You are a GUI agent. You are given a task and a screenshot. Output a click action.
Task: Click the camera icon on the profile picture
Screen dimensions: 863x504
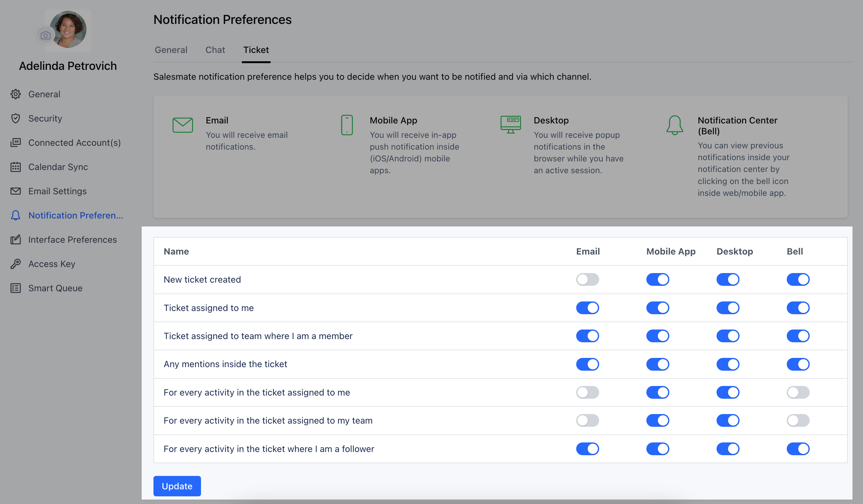coord(46,35)
